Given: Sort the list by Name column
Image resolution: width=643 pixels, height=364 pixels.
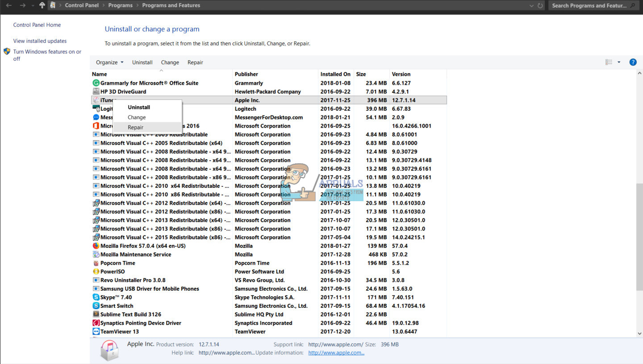Looking at the screenshot, I should tap(161, 74).
